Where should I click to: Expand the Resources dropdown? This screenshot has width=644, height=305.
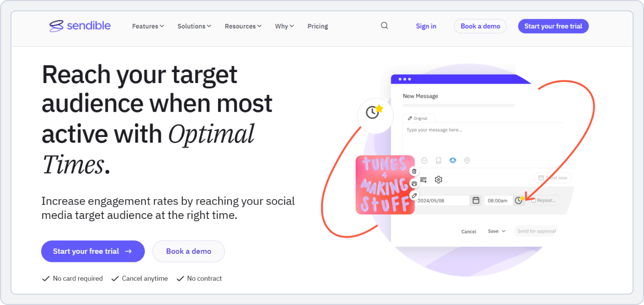243,25
